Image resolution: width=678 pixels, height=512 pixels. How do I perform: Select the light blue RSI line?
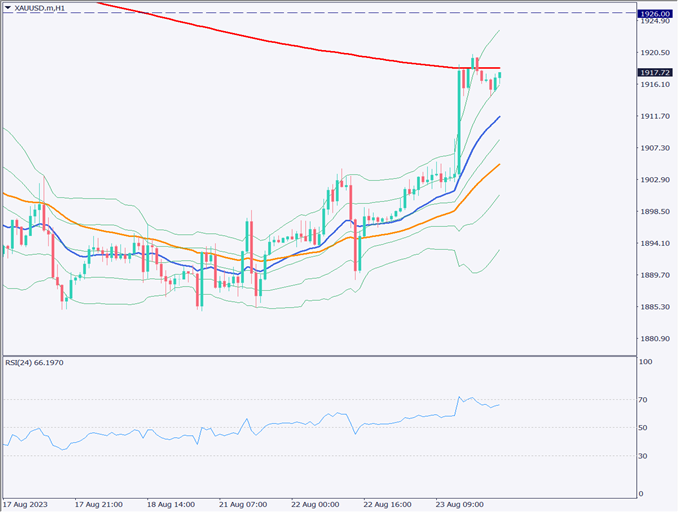coord(300,422)
